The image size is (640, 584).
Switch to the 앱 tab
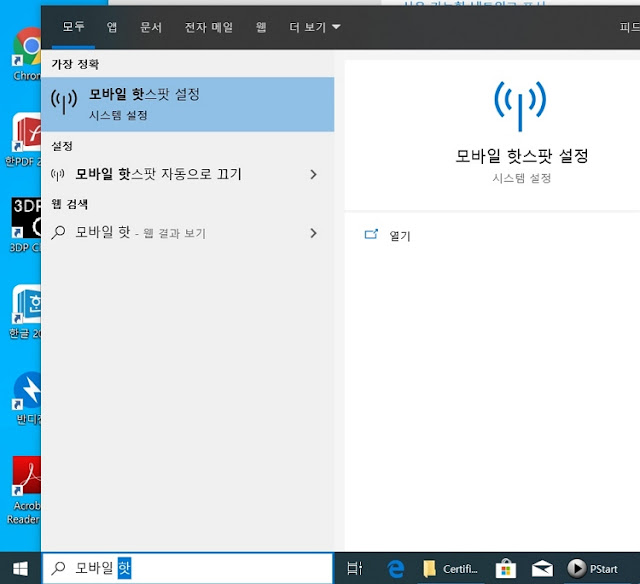tap(112, 27)
